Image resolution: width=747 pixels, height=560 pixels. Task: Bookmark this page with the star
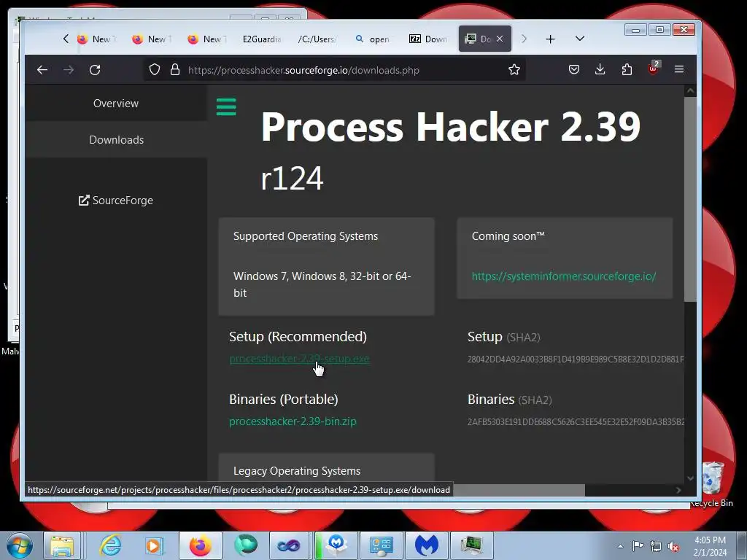[x=514, y=70]
